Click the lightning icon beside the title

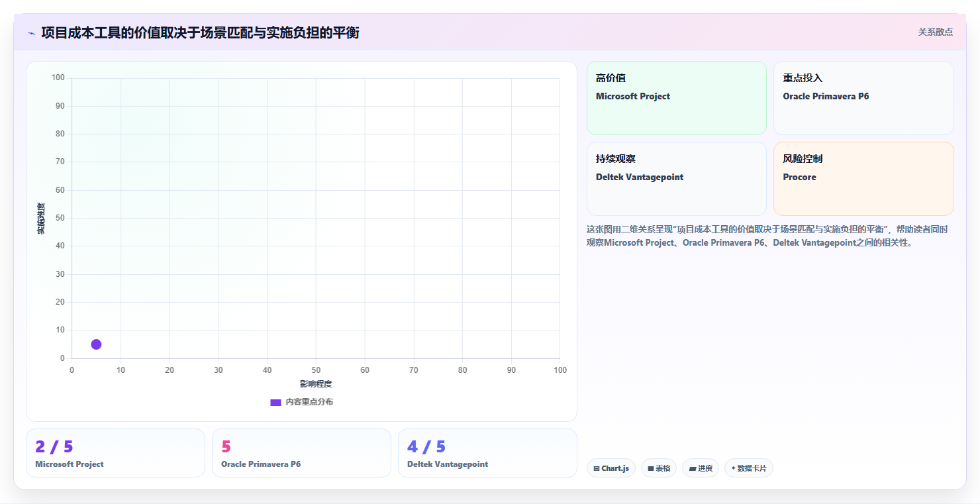coord(31,33)
